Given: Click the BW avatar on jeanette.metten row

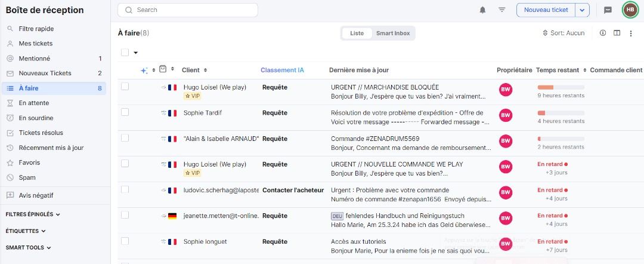Looking at the screenshot, I should coord(506,218).
